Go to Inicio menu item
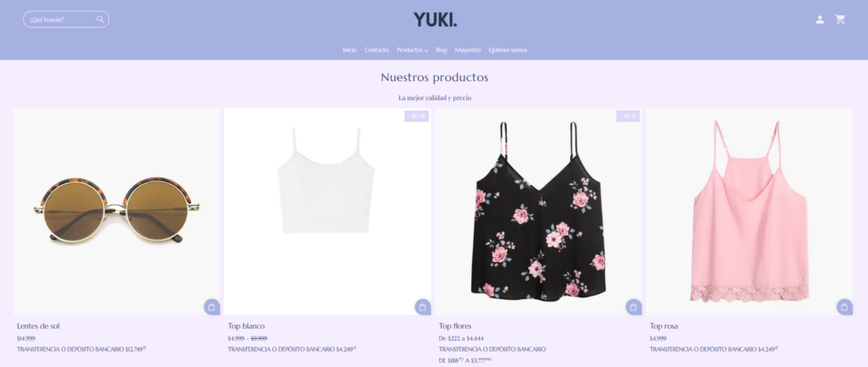 point(349,50)
